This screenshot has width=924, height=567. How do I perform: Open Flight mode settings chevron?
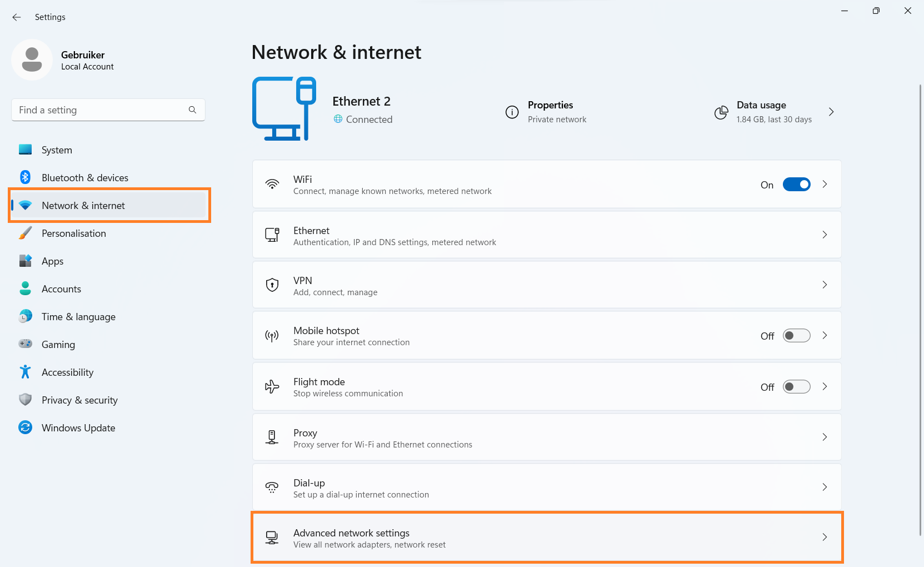[825, 386]
